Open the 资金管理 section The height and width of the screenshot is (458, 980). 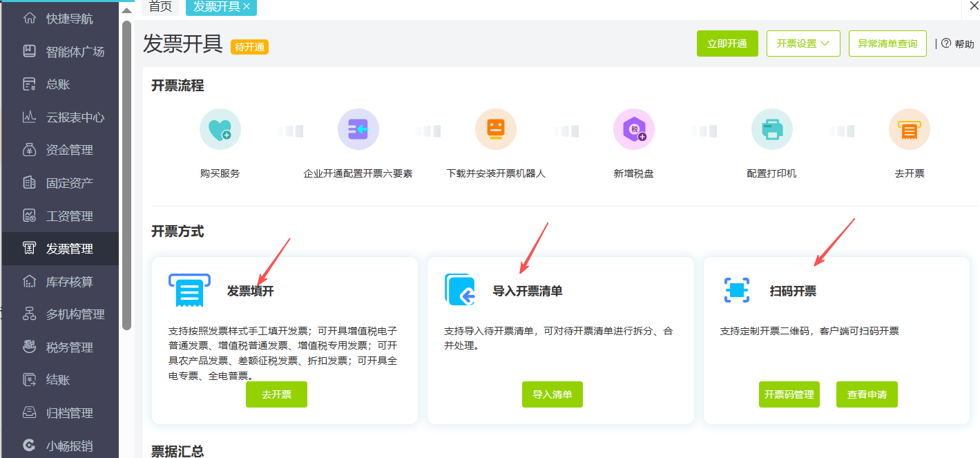click(60, 149)
